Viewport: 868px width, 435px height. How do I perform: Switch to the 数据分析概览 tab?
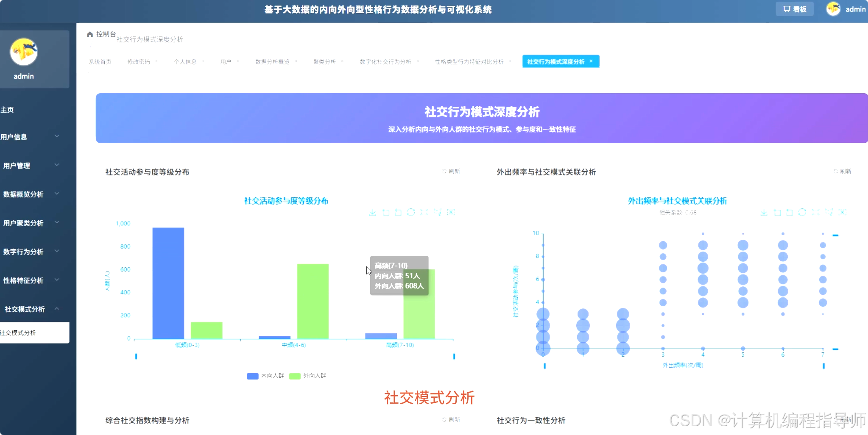(x=272, y=62)
